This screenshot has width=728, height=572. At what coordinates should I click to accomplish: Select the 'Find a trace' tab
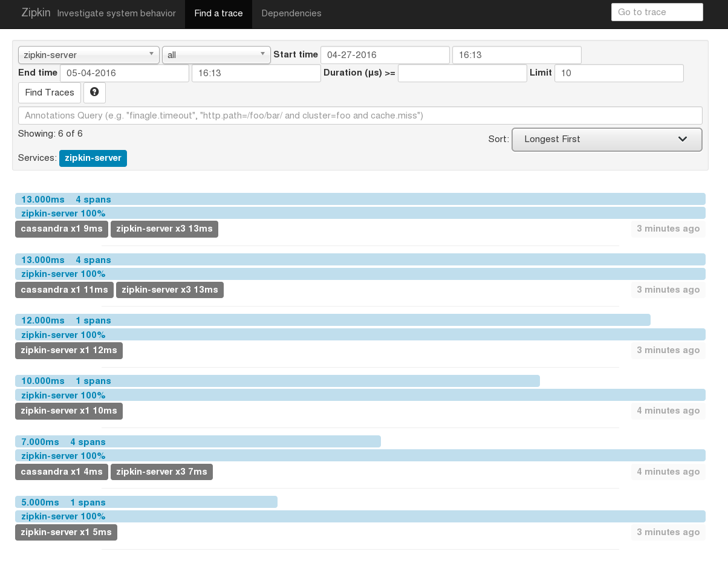click(218, 13)
